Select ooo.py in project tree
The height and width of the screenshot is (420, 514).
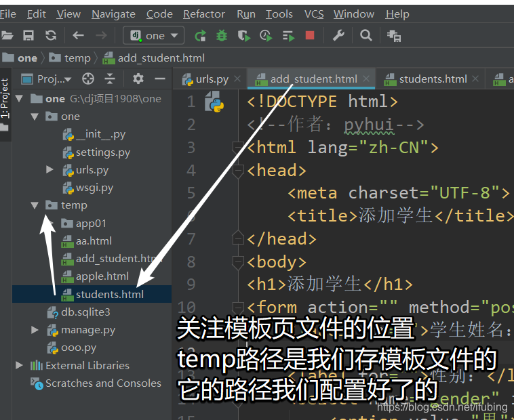click(x=72, y=348)
